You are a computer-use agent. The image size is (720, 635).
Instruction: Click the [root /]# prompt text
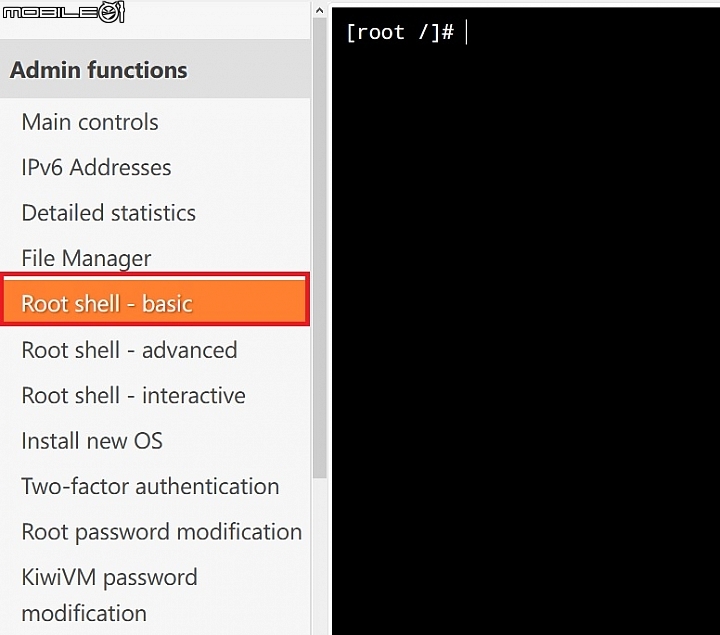(400, 32)
